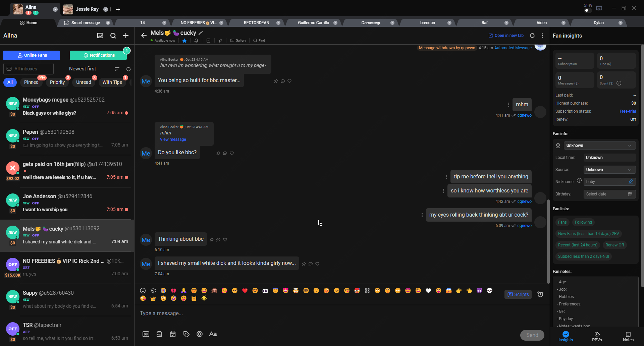Open the picture-in-picture window icon
Screen dimensions: 644x346
(599, 8)
